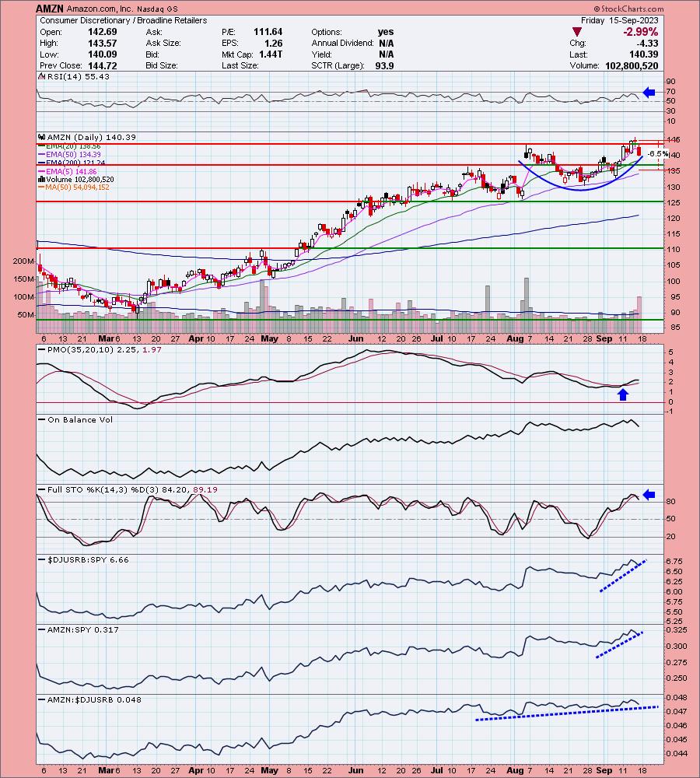The width and height of the screenshot is (700, 778).
Task: Click the Chg value -4.33
Action: click(x=648, y=43)
